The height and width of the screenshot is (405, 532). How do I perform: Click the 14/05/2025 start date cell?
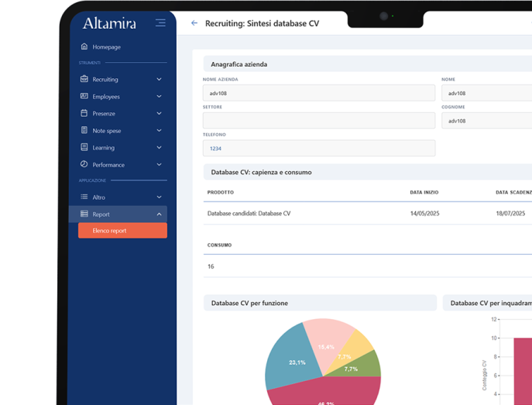pyautogui.click(x=424, y=214)
